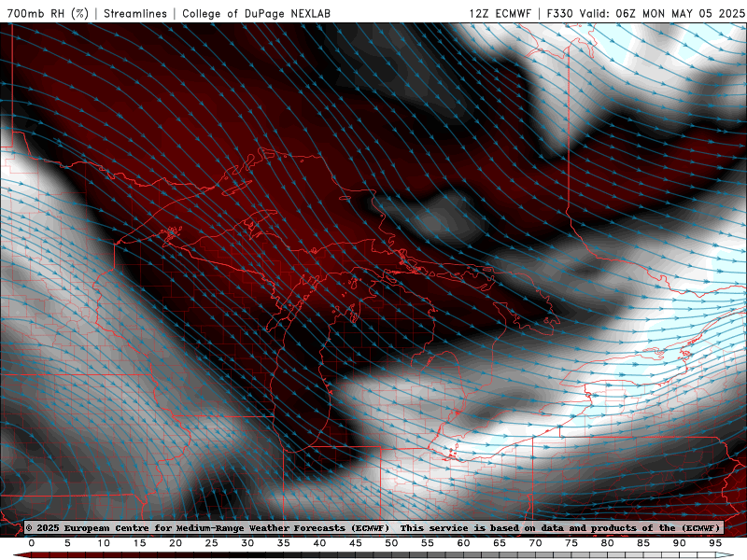Click the '5' value on the color scale
This screenshot has height=560, width=747.
pyautogui.click(x=67, y=543)
